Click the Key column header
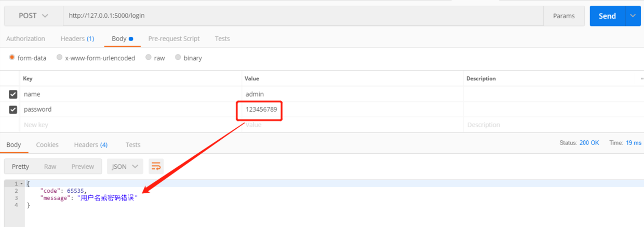644x227 pixels. pos(28,78)
